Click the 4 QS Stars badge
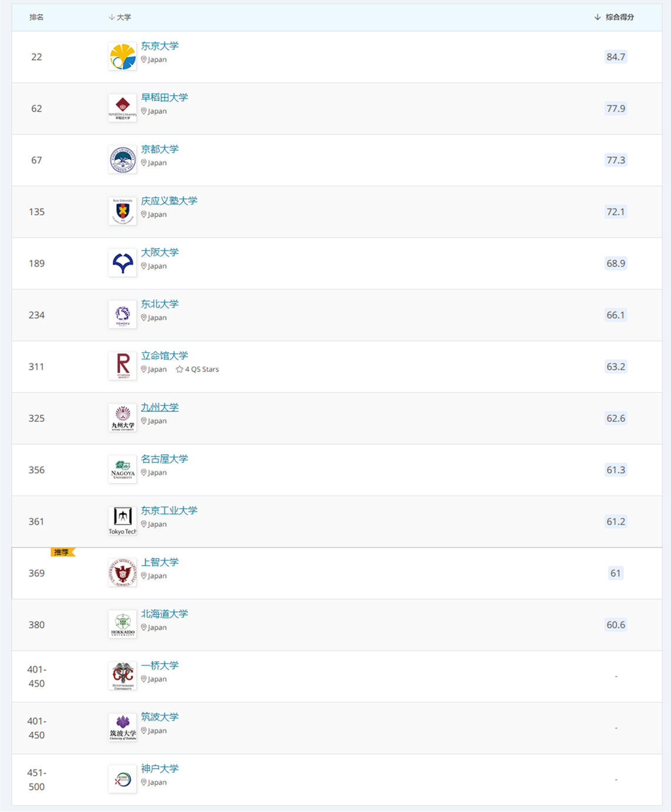Viewport: 671px width, 812px height. 197,369
